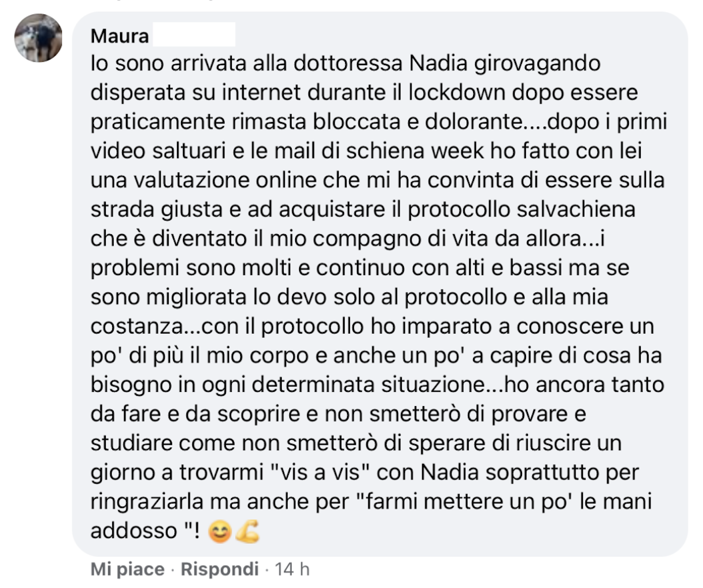Viewport: 703px width, 588px height.
Task: Click the first word Nadia after dottoressa
Action: (438, 63)
